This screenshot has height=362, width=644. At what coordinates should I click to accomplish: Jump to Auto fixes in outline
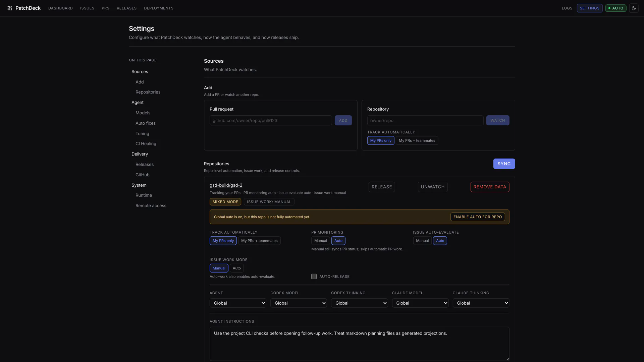(x=146, y=123)
